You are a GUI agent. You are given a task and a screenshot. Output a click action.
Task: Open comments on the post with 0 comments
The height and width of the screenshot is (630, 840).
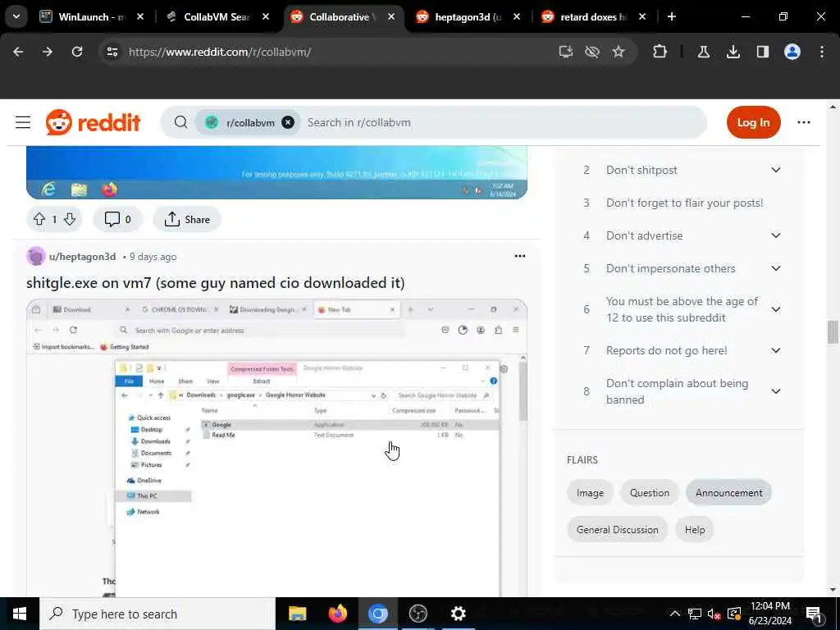[x=117, y=219]
